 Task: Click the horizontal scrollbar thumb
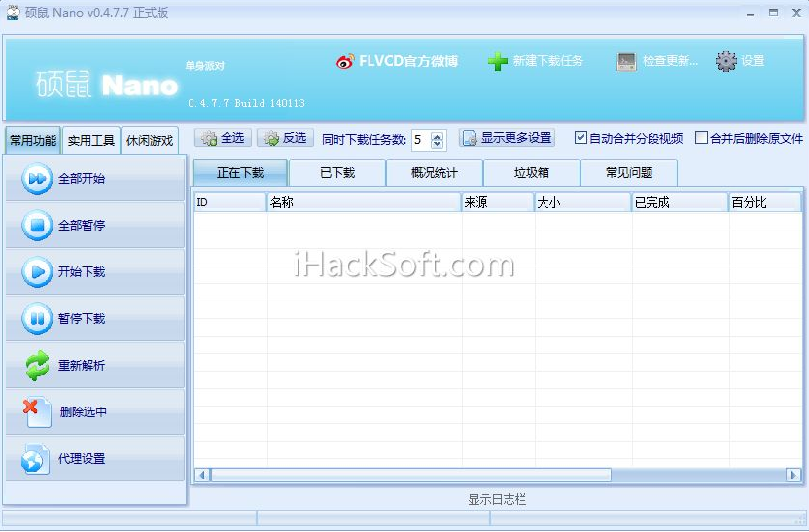(411, 475)
